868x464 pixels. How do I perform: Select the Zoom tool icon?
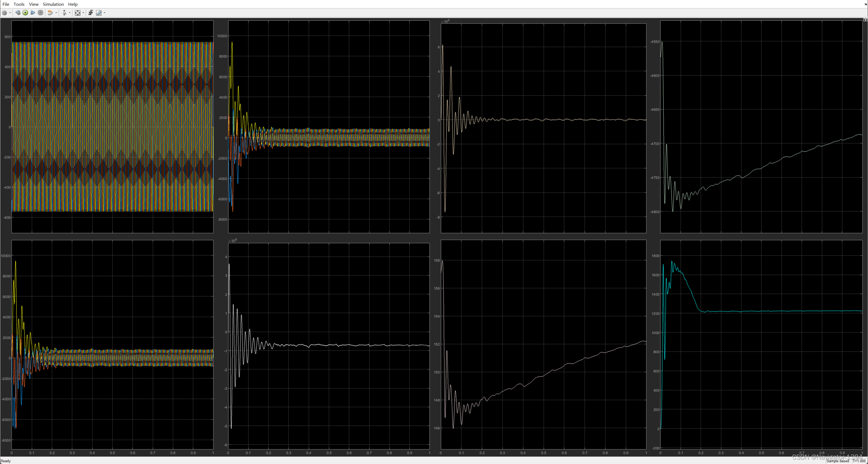tap(64, 13)
